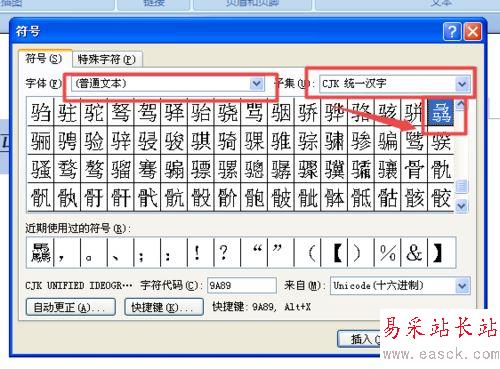Select the recent right bracket symbol 】

tap(441, 252)
